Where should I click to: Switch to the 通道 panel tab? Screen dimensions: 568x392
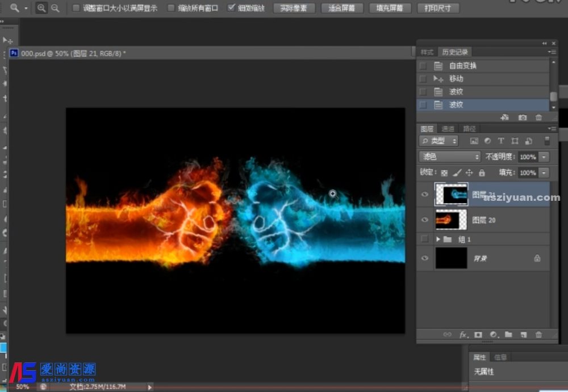(x=448, y=129)
